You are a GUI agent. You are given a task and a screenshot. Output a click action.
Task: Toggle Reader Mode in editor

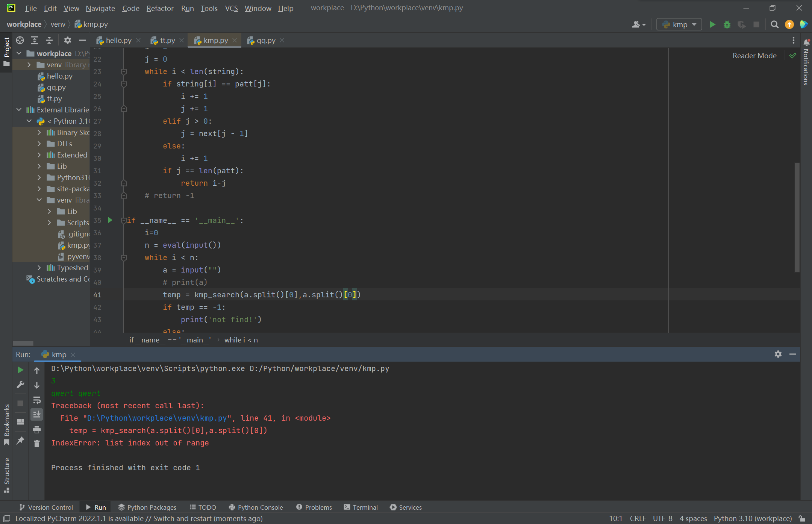(754, 56)
